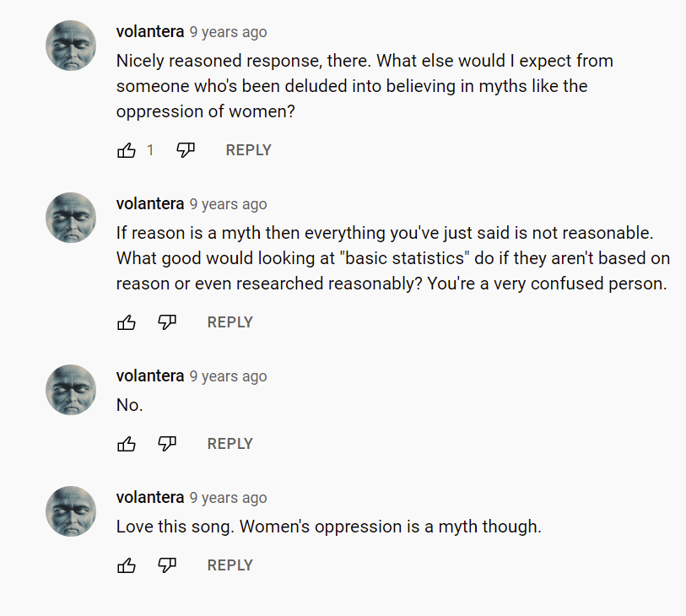The height and width of the screenshot is (616, 686).
Task: Reply to the "Nicely reasoned response" comment
Action: click(x=248, y=150)
